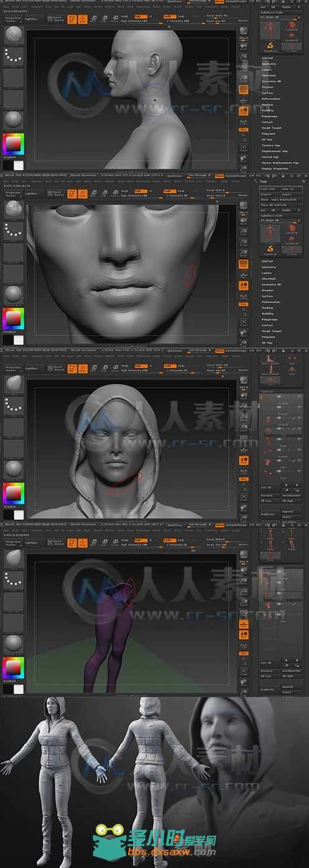
Task: Click Duplicate in the hooded bust SubTool panel
Action: tap(269, 515)
